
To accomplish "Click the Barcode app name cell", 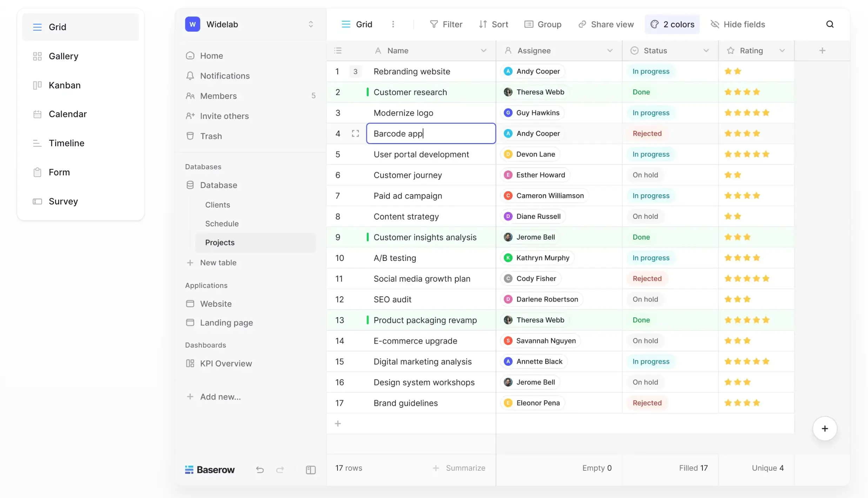I will [x=431, y=133].
